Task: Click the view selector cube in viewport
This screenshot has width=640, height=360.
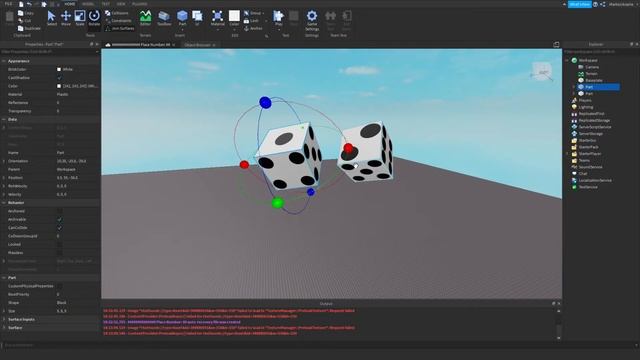Action: [x=542, y=72]
